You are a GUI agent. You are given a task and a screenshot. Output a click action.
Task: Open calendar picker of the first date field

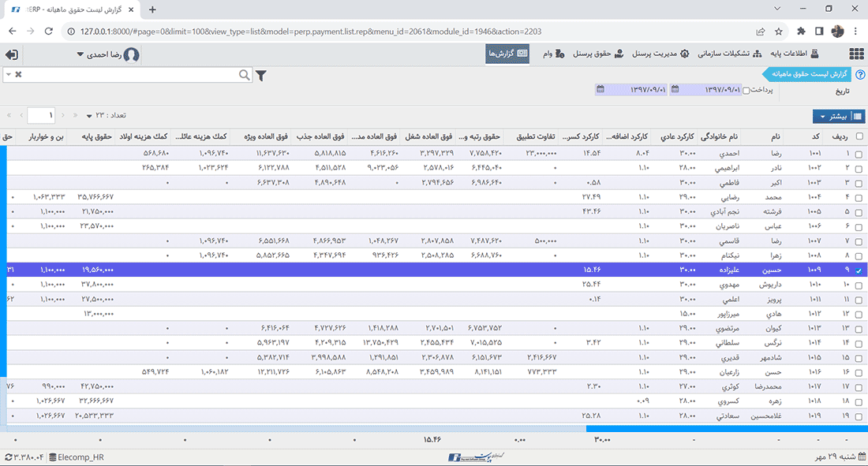pos(675,90)
